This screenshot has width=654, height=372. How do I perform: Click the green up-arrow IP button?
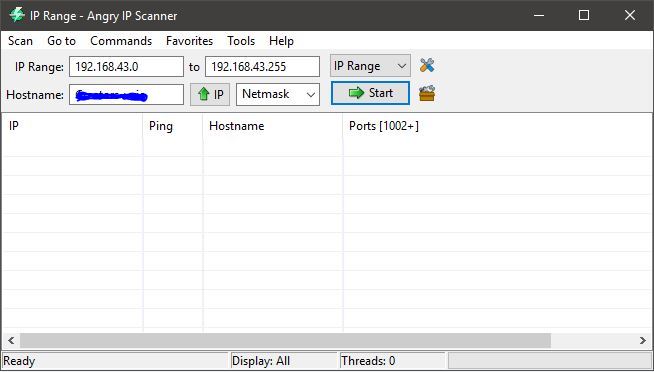[210, 94]
